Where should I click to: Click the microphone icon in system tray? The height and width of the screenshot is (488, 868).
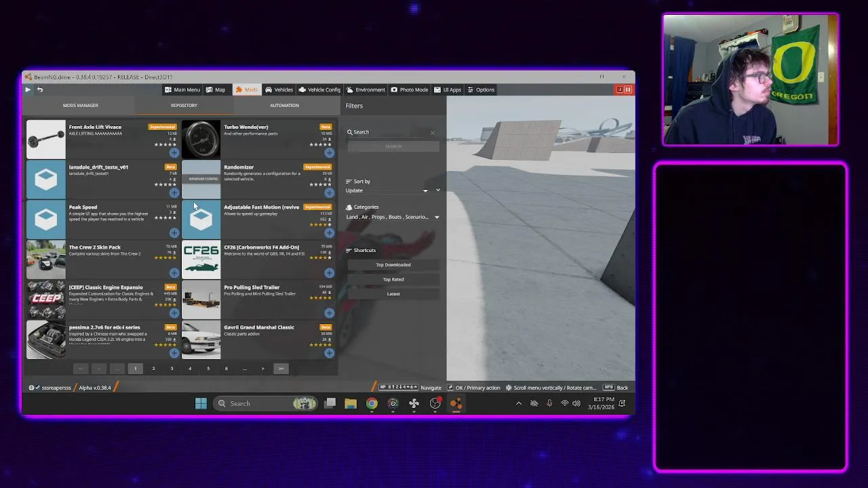point(549,403)
